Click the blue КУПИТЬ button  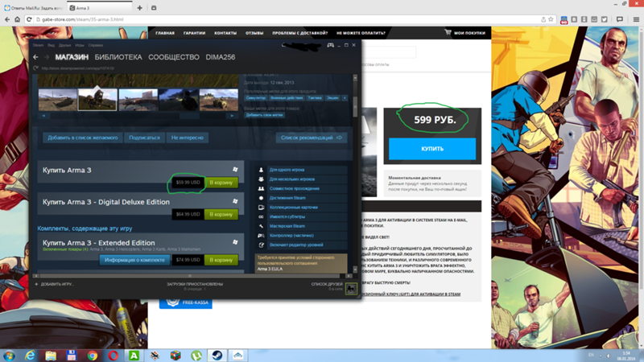(x=432, y=149)
